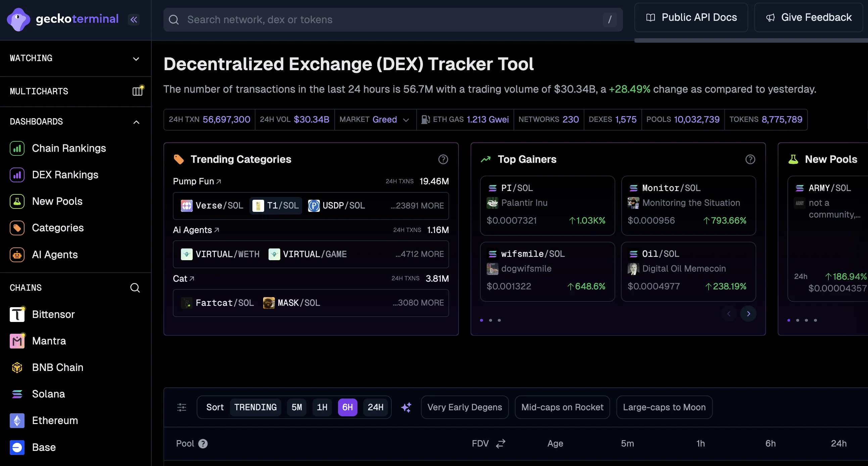The height and width of the screenshot is (466, 868).
Task: Apply the Large-caps to Moon filter
Action: (x=665, y=407)
